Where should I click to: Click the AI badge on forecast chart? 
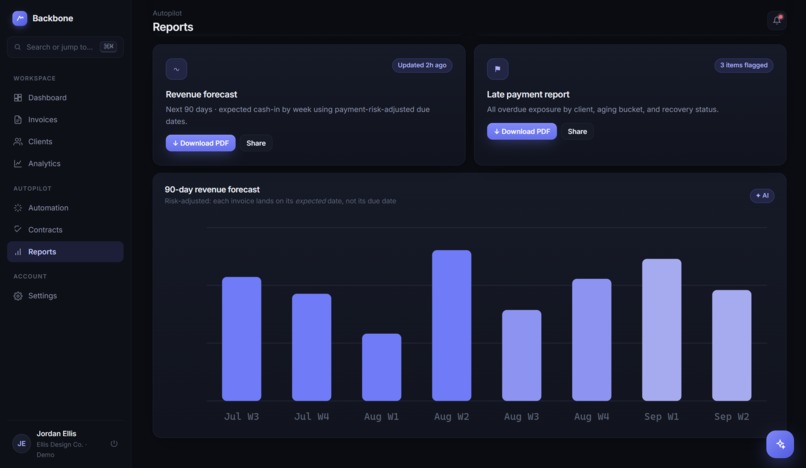pos(762,195)
